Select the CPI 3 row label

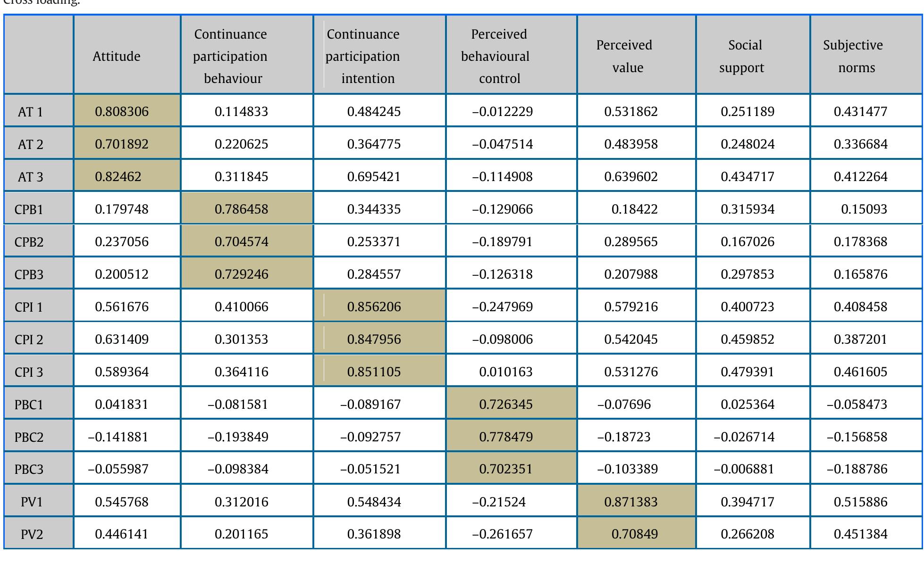pos(29,372)
